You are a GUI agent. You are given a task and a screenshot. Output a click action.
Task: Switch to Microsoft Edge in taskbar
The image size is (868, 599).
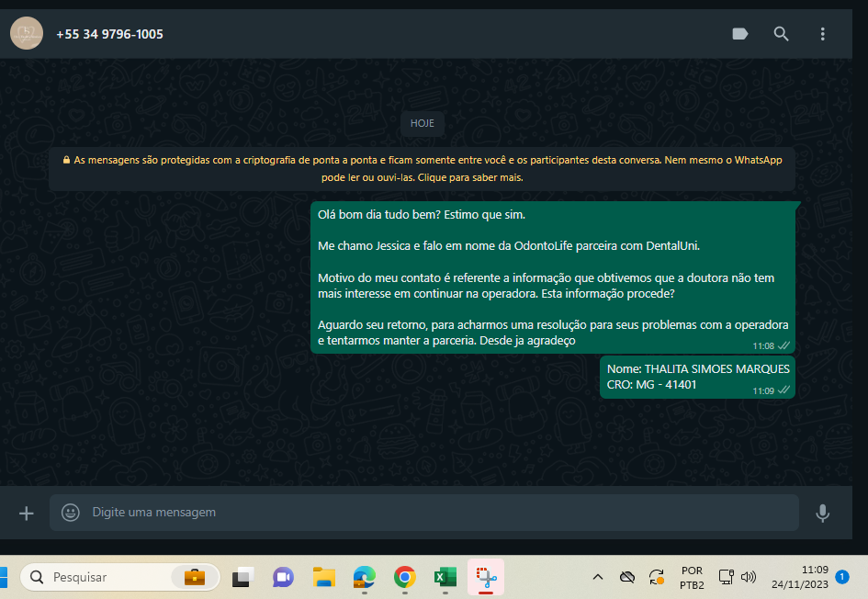(364, 577)
